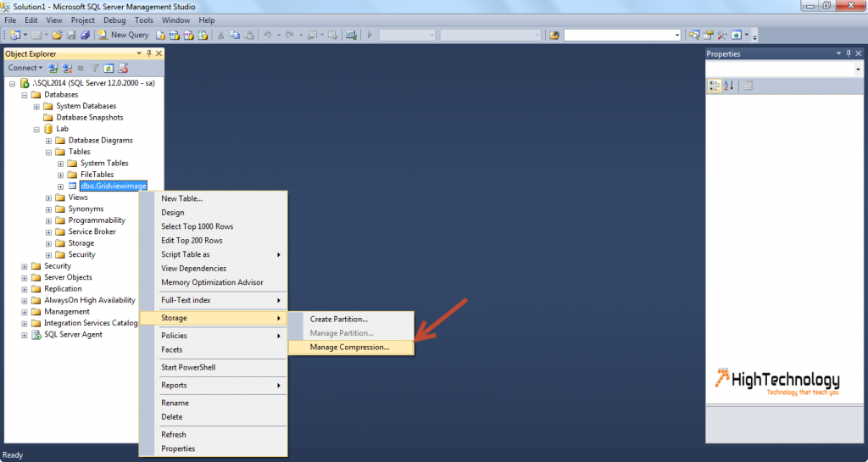Click the Filter funnel icon in Object Explorer
868x462 pixels.
pyautogui.click(x=95, y=68)
